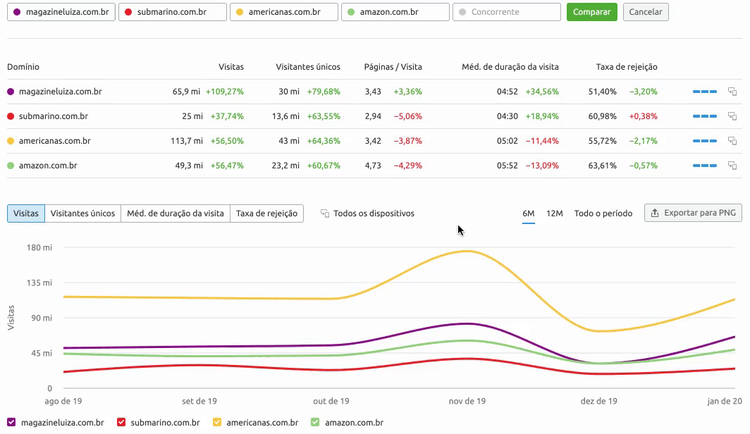Click Méd. de duração da visita column header
Screen dimensions: 750x434
pyautogui.click(x=510, y=67)
